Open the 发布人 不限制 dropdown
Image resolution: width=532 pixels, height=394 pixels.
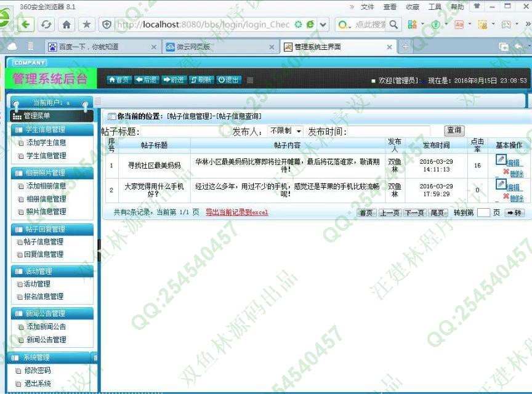tap(285, 131)
